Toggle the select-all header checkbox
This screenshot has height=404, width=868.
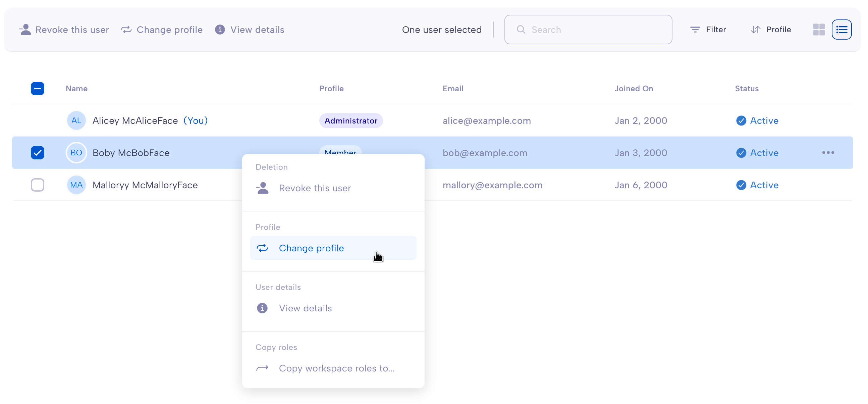pos(38,89)
